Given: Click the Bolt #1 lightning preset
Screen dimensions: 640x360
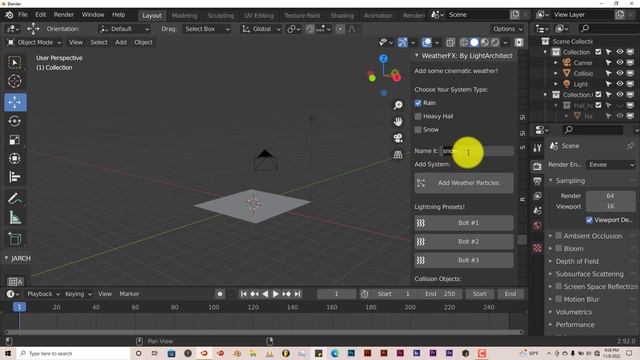Looking at the screenshot, I should point(464,223).
